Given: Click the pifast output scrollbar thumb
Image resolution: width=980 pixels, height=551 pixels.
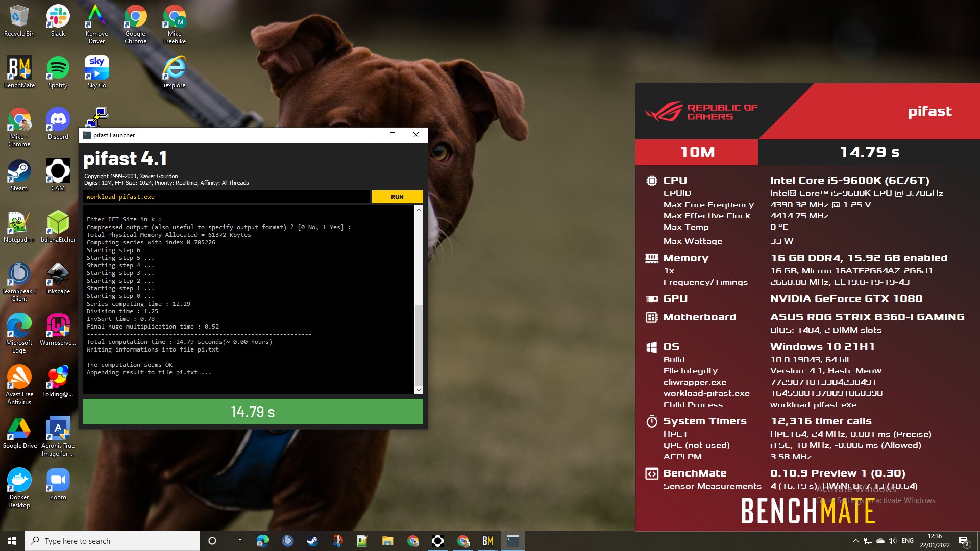Looking at the screenshot, I should point(419,345).
